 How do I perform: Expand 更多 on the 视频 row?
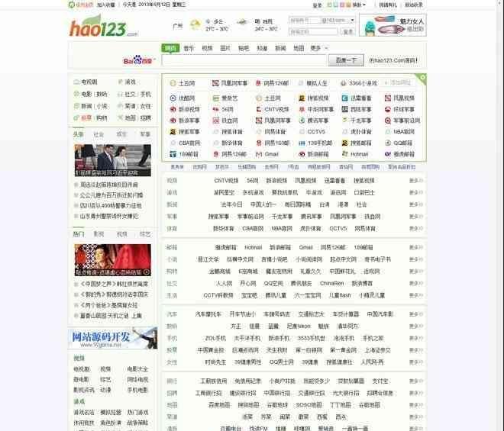(416, 181)
